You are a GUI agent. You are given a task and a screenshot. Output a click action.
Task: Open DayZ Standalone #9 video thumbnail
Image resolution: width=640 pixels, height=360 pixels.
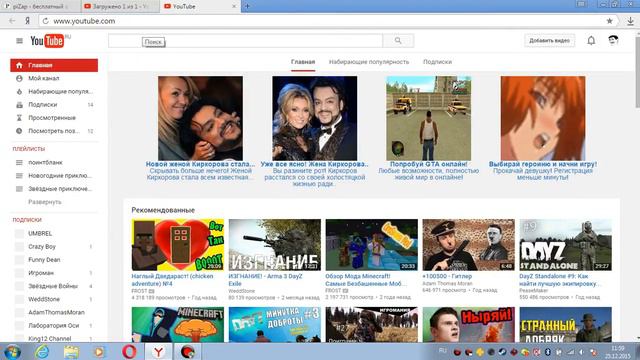tap(566, 245)
